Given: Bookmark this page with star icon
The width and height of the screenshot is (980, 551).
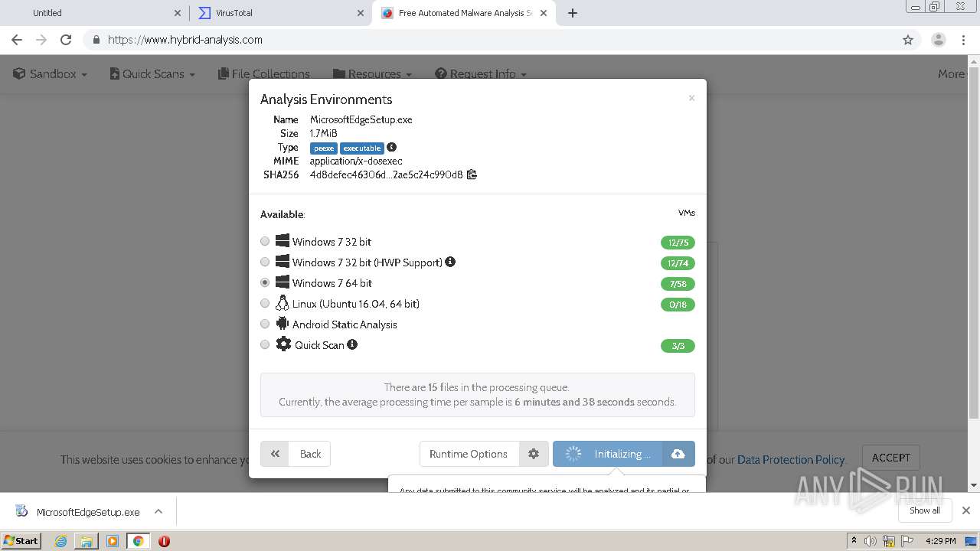Looking at the screenshot, I should click(908, 40).
